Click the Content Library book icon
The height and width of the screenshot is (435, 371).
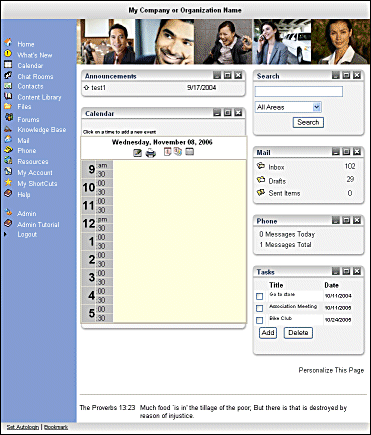[x=8, y=96]
